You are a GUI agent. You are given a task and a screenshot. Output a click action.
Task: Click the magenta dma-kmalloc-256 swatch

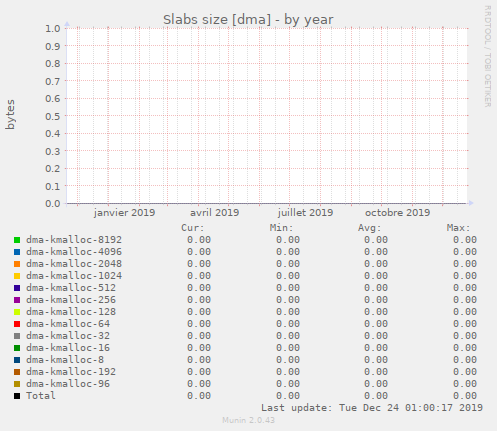point(17,300)
